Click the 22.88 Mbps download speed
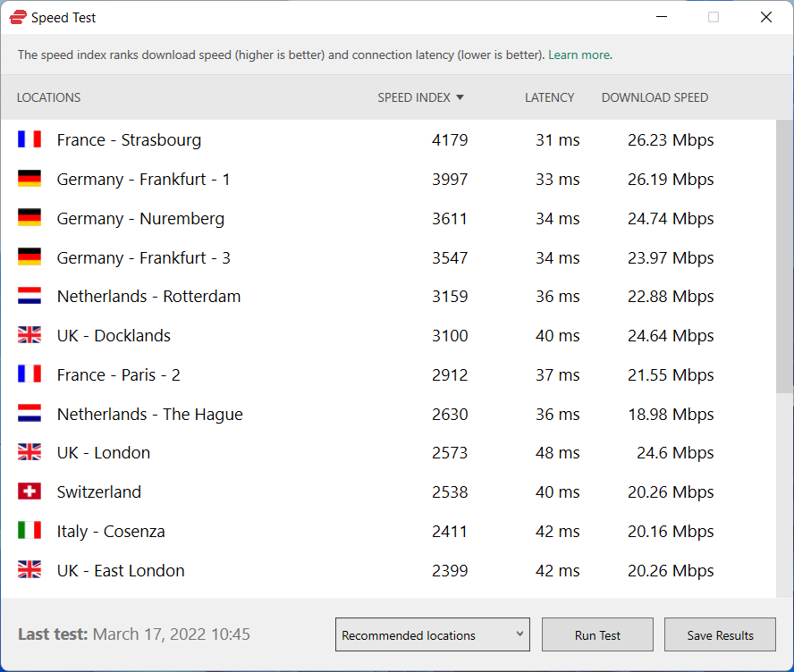Image resolution: width=794 pixels, height=672 pixels. coord(671,296)
